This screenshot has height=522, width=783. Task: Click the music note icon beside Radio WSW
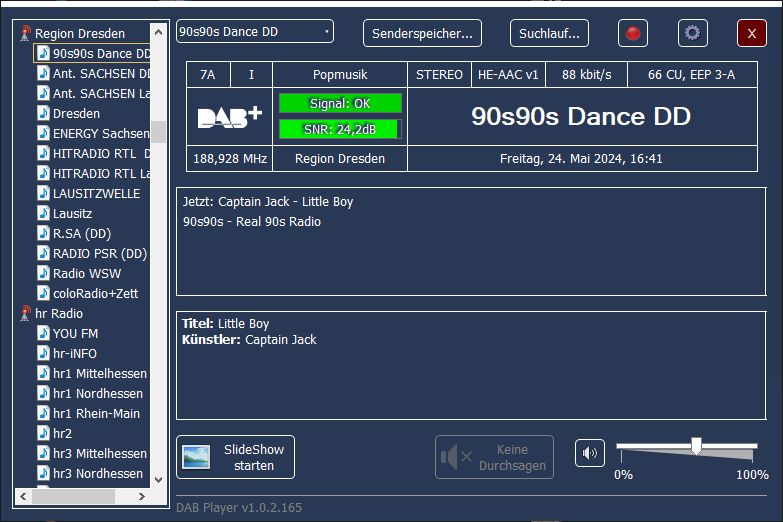tap(43, 274)
